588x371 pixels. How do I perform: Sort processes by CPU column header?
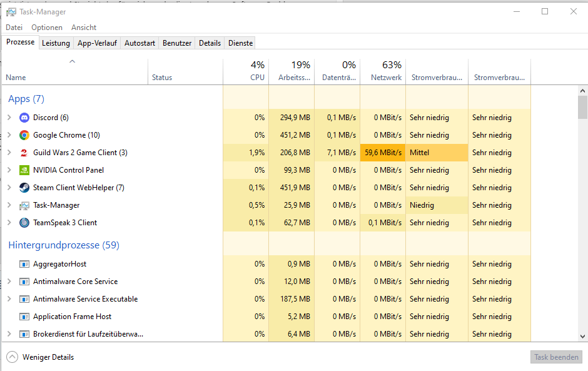click(x=246, y=71)
